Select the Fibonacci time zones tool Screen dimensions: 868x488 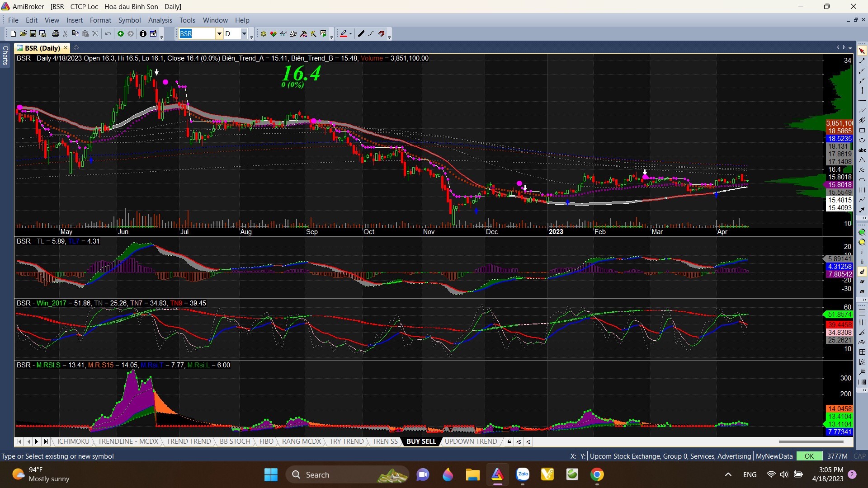pyautogui.click(x=862, y=323)
